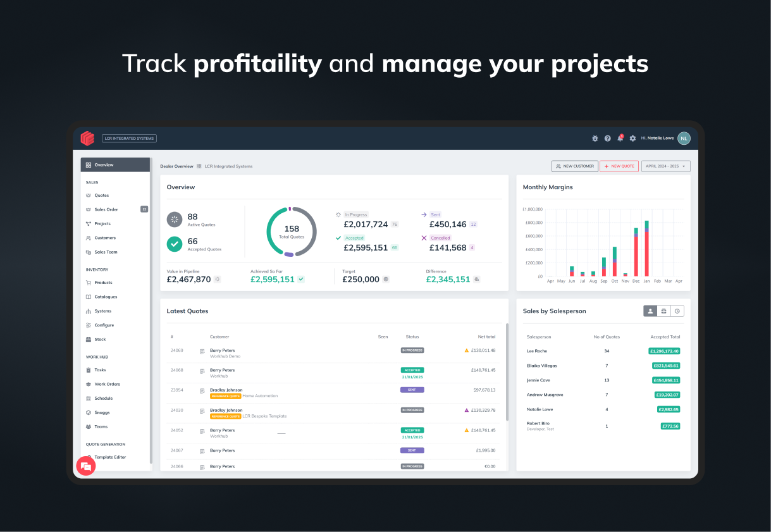Click purple triangle beside £130,329.78
771x532 pixels.
(467, 410)
